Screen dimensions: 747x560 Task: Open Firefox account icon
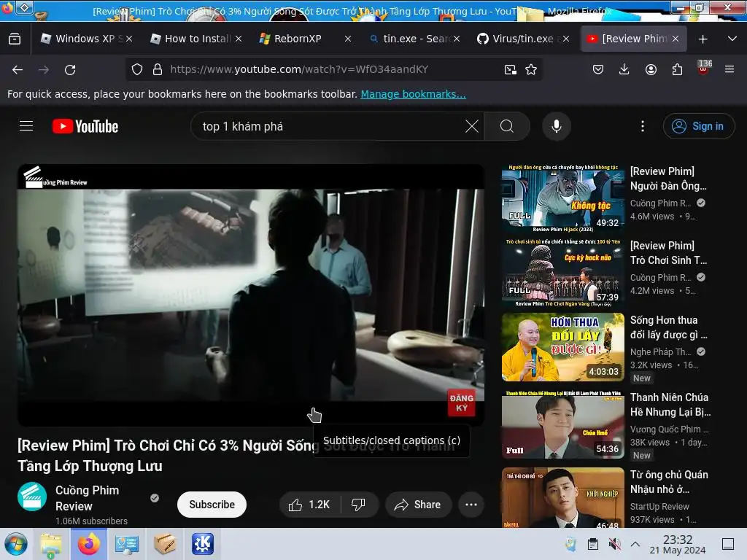coord(651,69)
